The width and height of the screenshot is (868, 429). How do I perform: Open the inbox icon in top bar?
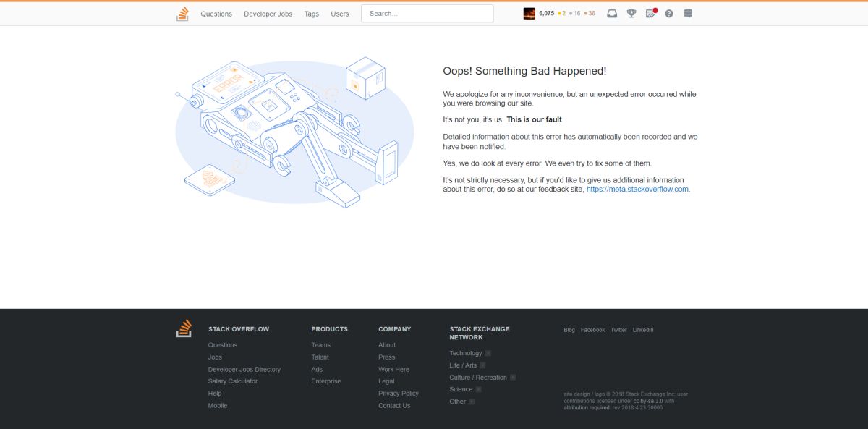pyautogui.click(x=612, y=14)
